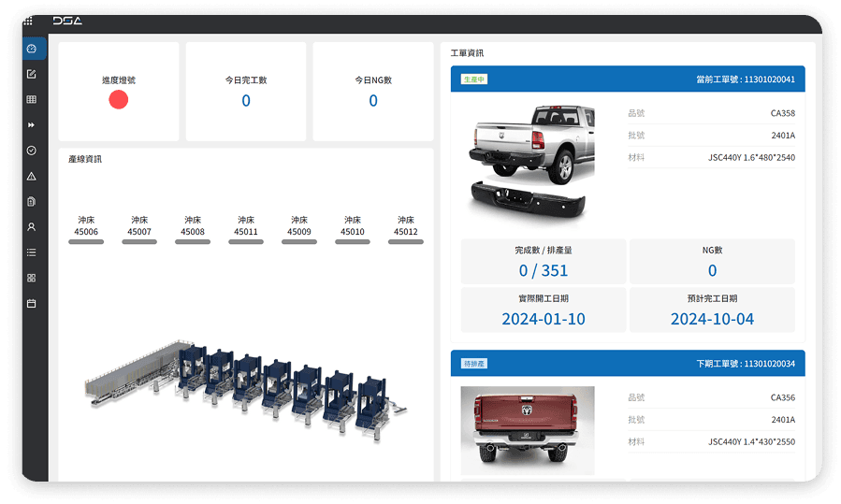The image size is (841, 504).
Task: Click the fast-forward sidebar icon
Action: pos(32,125)
